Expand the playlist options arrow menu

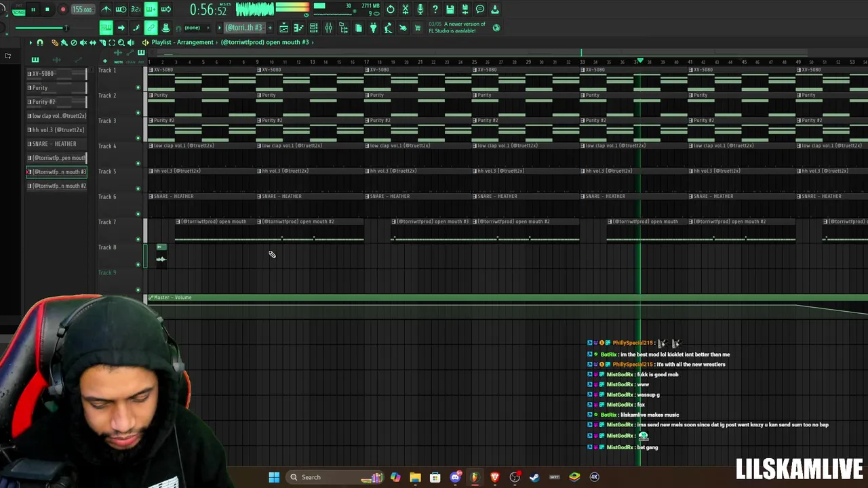click(30, 43)
